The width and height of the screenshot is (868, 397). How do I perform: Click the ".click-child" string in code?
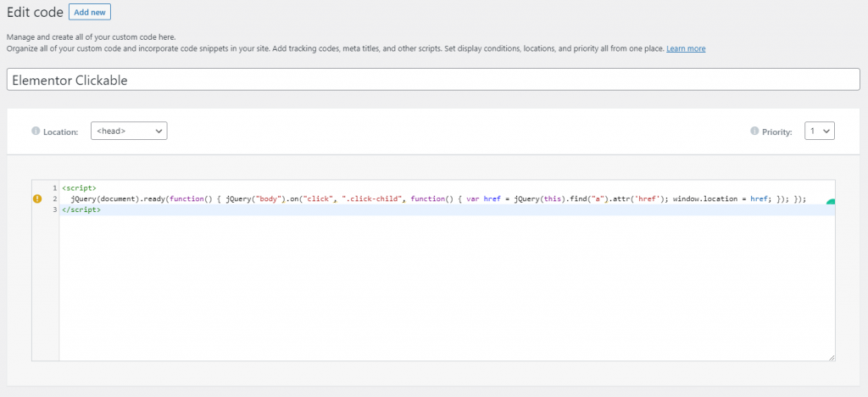[x=372, y=198]
